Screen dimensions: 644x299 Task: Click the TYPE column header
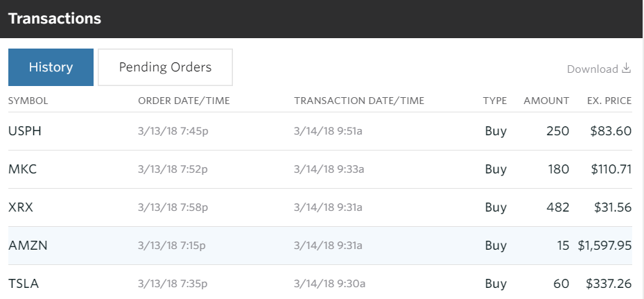[x=494, y=101]
